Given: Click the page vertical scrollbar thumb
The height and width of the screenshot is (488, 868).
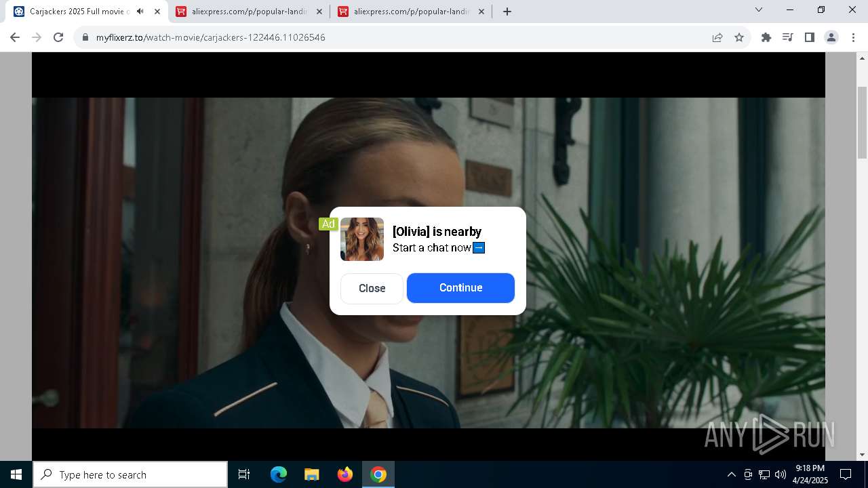Looking at the screenshot, I should click(x=862, y=122).
